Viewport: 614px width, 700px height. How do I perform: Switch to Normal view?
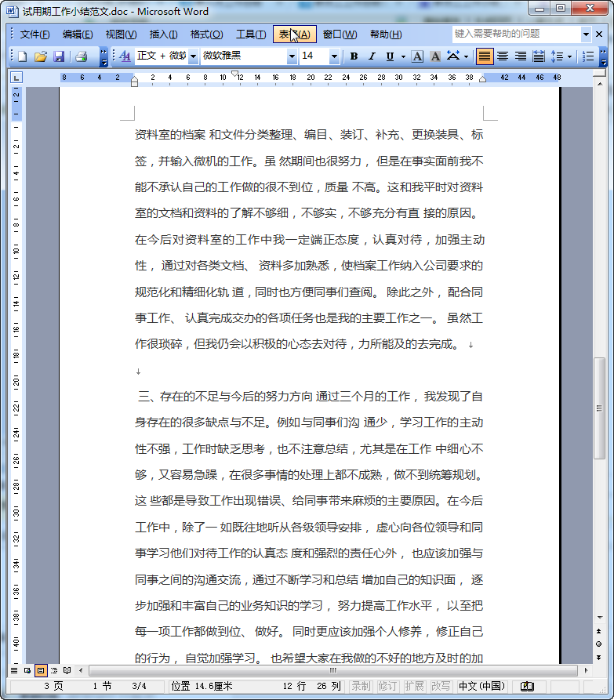coord(14,670)
